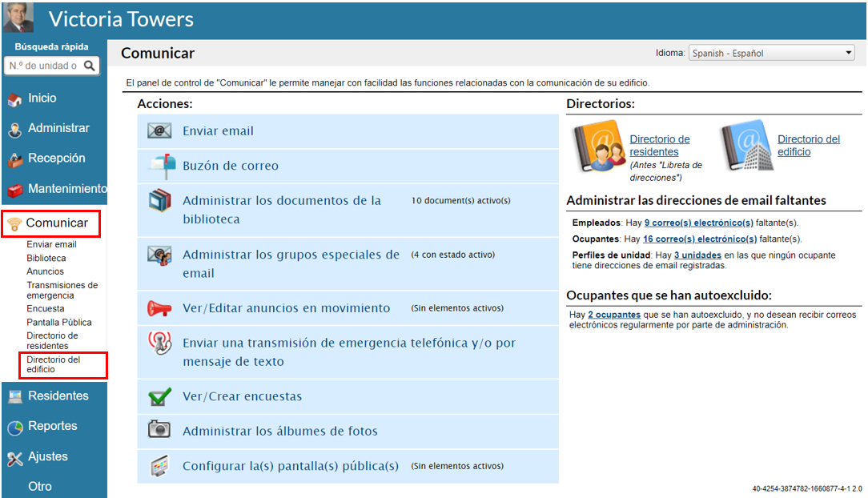Click Ver/Editar anuncios en movimiento

[x=286, y=308]
